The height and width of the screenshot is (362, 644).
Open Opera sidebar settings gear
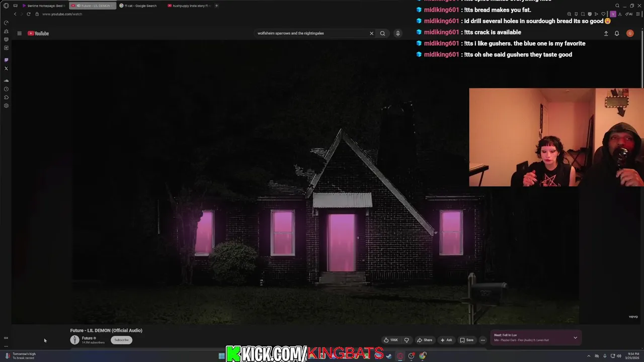tap(6, 106)
